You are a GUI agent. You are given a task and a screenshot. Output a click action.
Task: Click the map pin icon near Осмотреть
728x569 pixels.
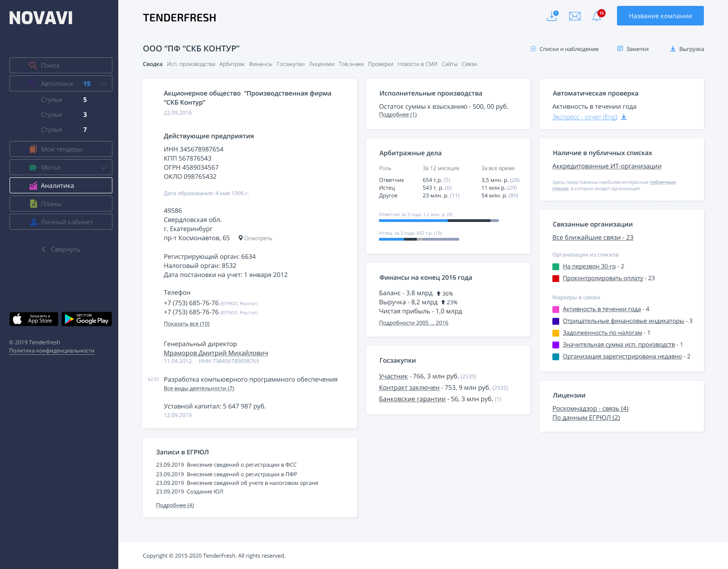tap(241, 238)
